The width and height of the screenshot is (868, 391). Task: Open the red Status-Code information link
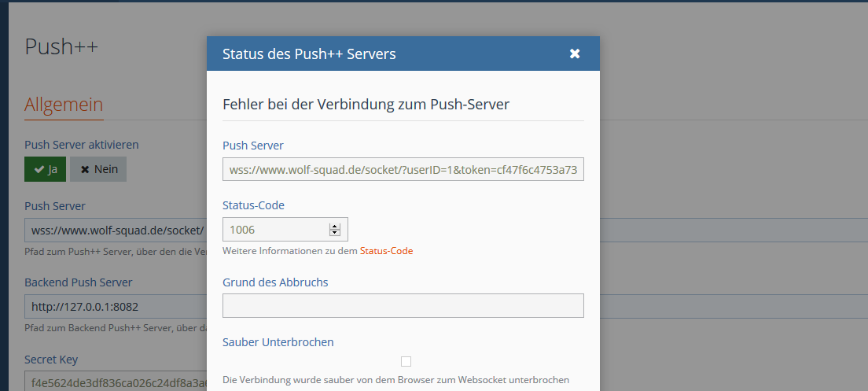[x=386, y=251]
